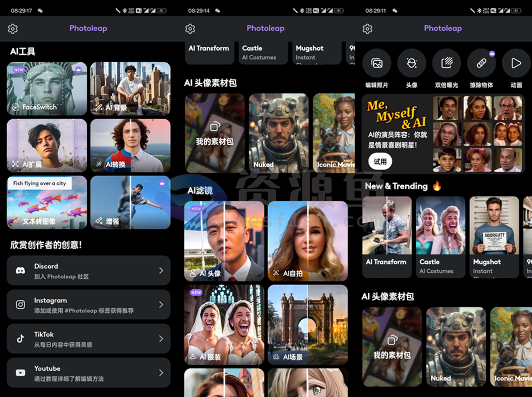Click the premium crown badge on 擦除物体
Screen dimensions: 532x397
(492, 54)
